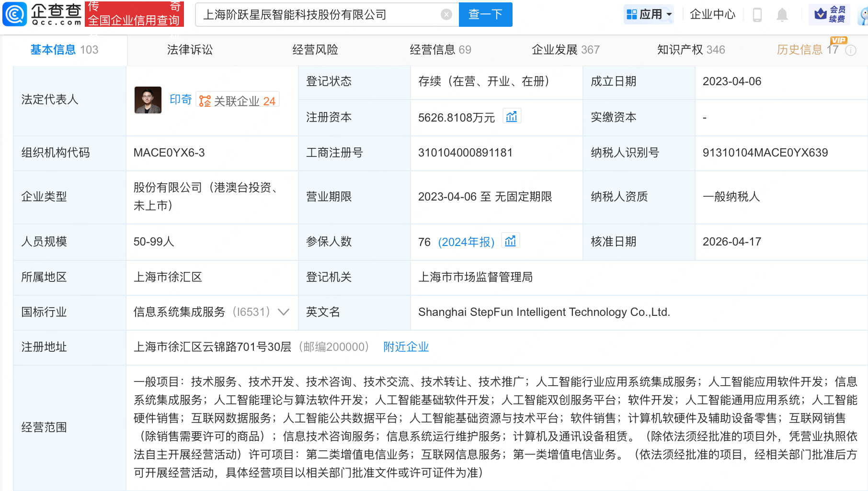Open the mobile phone app icon

757,15
